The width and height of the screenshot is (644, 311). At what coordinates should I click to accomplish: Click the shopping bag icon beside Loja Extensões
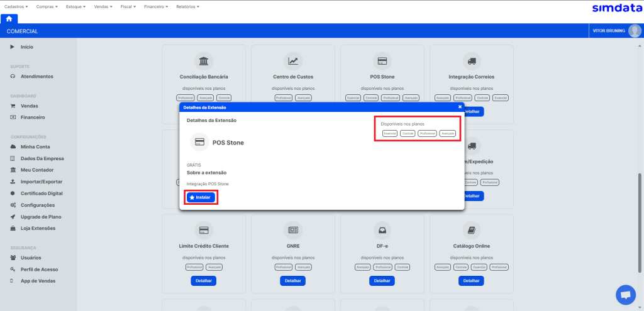click(13, 228)
